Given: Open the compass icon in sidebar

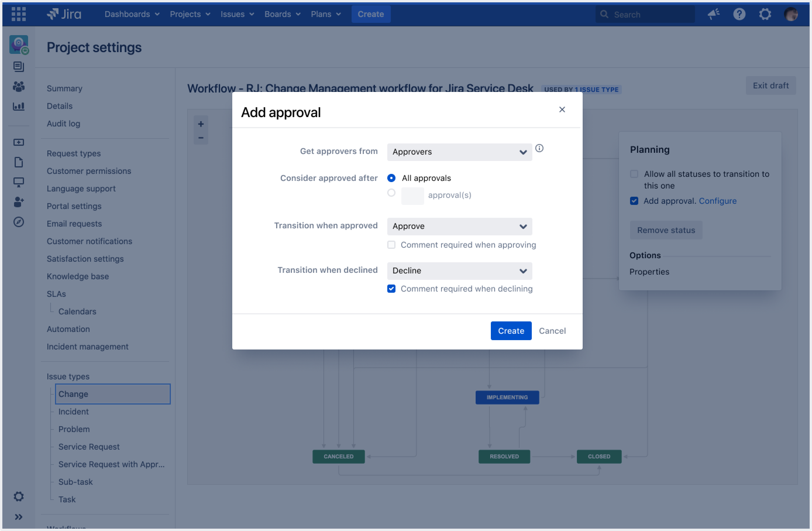Looking at the screenshot, I should (x=18, y=222).
